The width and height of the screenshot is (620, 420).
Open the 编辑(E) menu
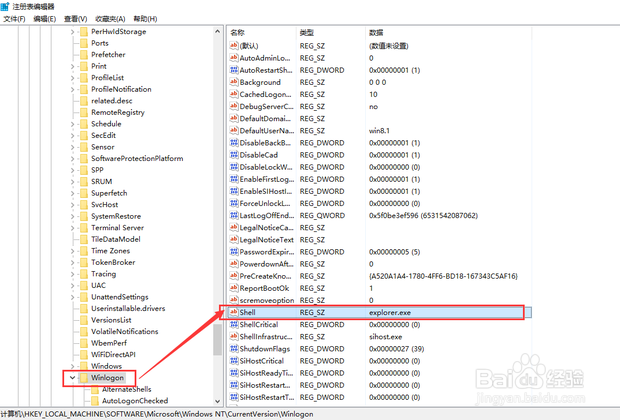click(44, 19)
